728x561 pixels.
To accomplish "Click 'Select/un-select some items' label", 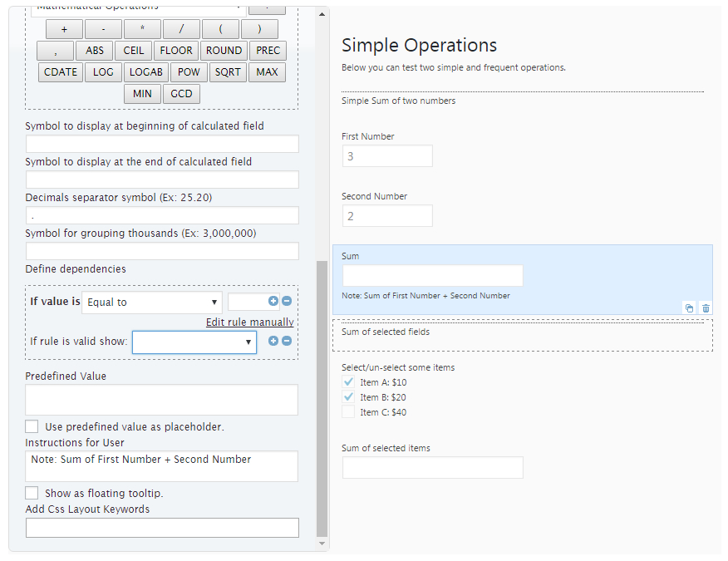I will pyautogui.click(x=398, y=367).
